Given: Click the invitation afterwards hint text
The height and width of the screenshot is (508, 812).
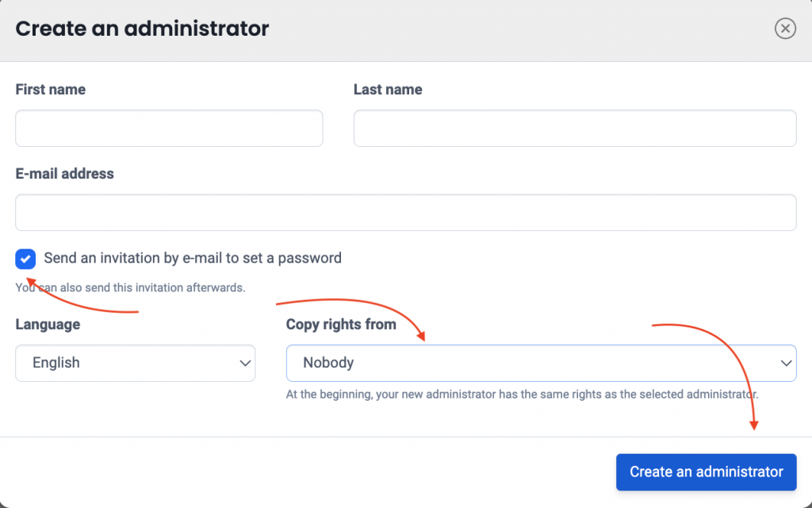Looking at the screenshot, I should tap(131, 287).
